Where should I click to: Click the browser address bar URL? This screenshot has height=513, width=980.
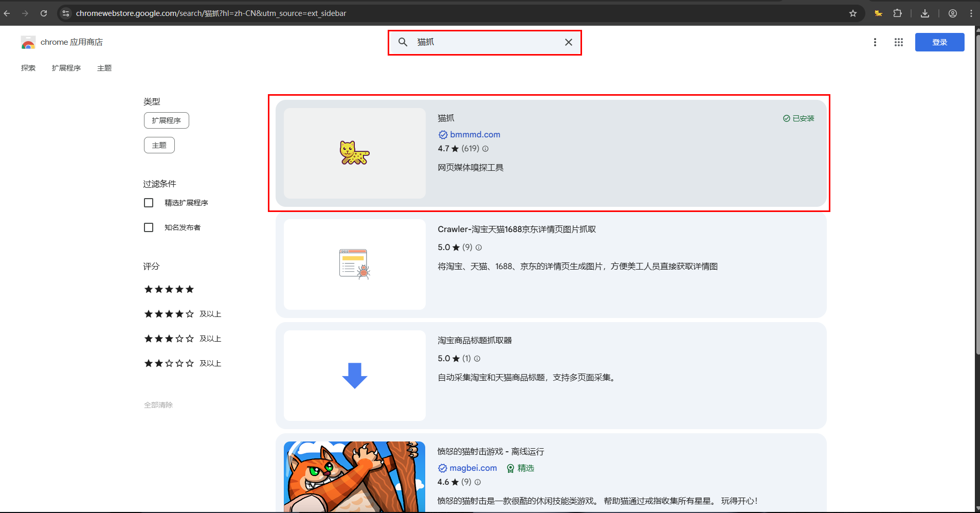tap(211, 13)
